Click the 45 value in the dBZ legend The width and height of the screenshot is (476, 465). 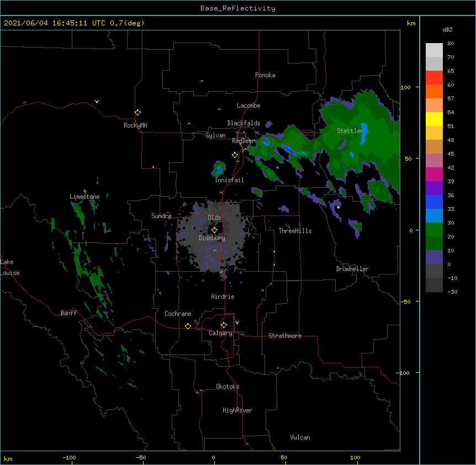point(451,154)
